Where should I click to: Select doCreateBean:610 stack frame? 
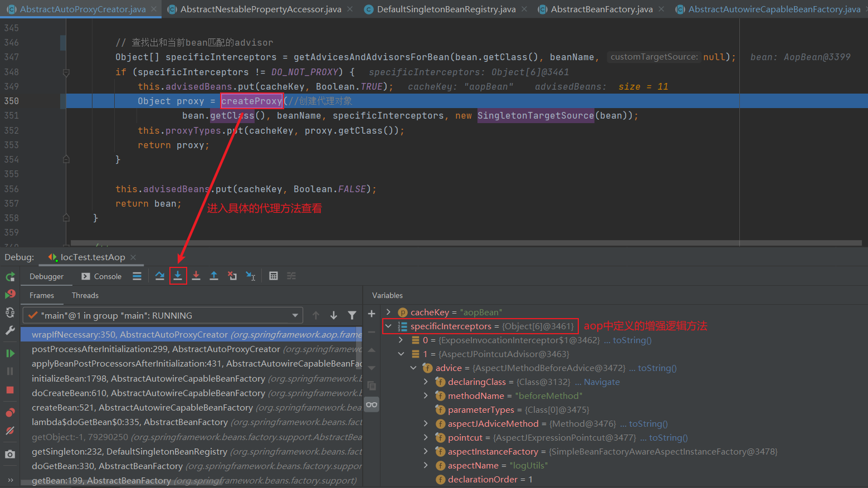pyautogui.click(x=192, y=393)
